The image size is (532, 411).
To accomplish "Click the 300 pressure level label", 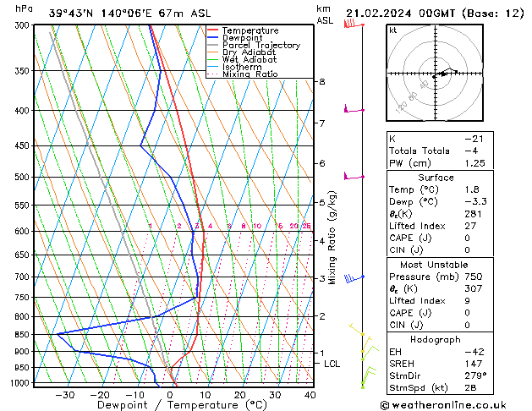I will tap(24, 25).
